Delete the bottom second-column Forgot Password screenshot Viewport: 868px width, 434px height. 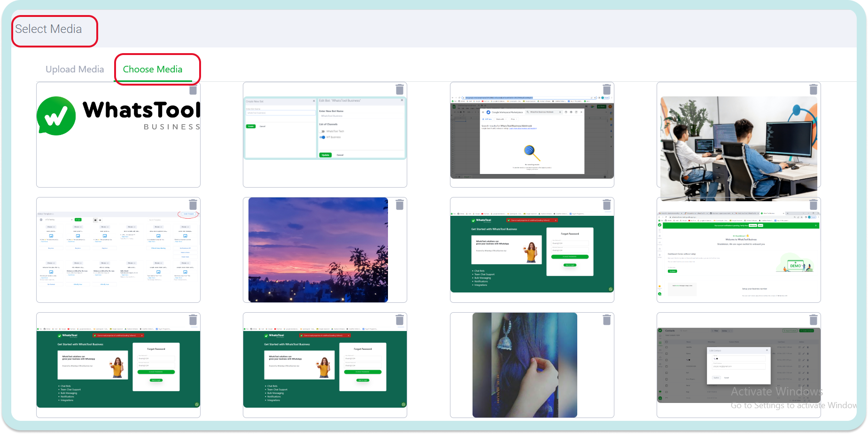[399, 320]
